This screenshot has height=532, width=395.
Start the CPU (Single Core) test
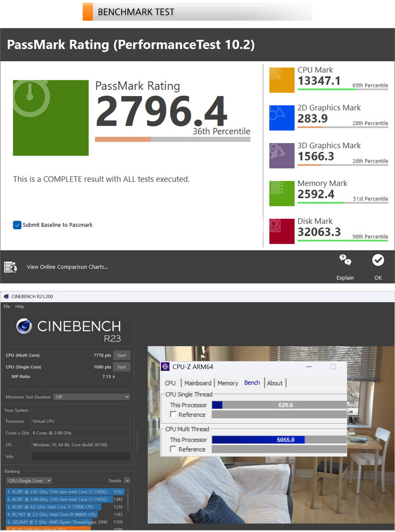[x=122, y=367]
